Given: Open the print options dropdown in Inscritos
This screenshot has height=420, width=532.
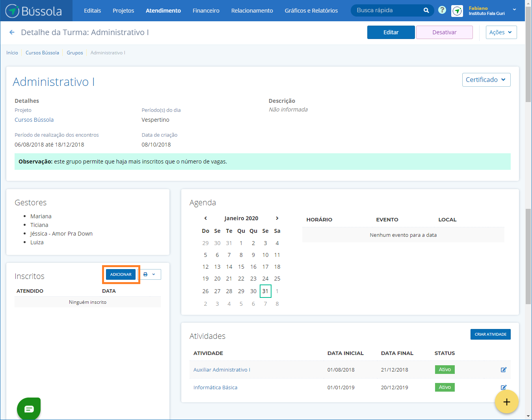Looking at the screenshot, I should [x=149, y=274].
